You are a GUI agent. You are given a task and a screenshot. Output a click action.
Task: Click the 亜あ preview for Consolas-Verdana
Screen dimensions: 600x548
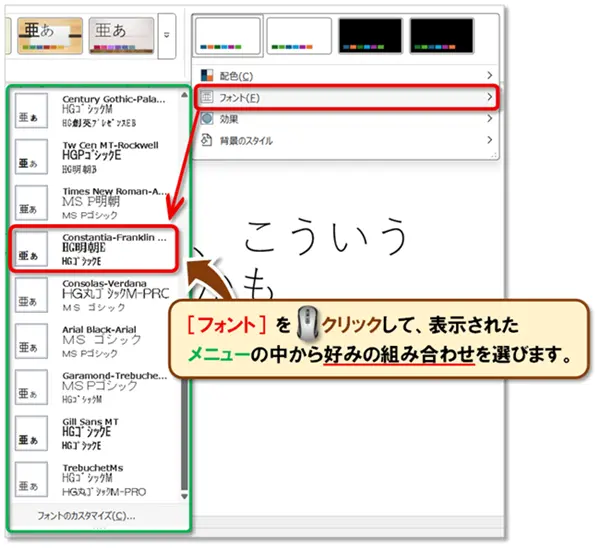pos(31,295)
